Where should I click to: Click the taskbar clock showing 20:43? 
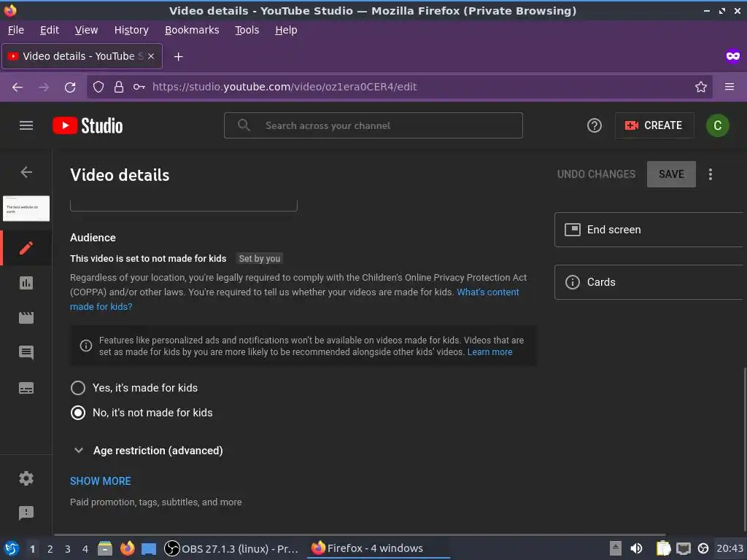(x=729, y=548)
